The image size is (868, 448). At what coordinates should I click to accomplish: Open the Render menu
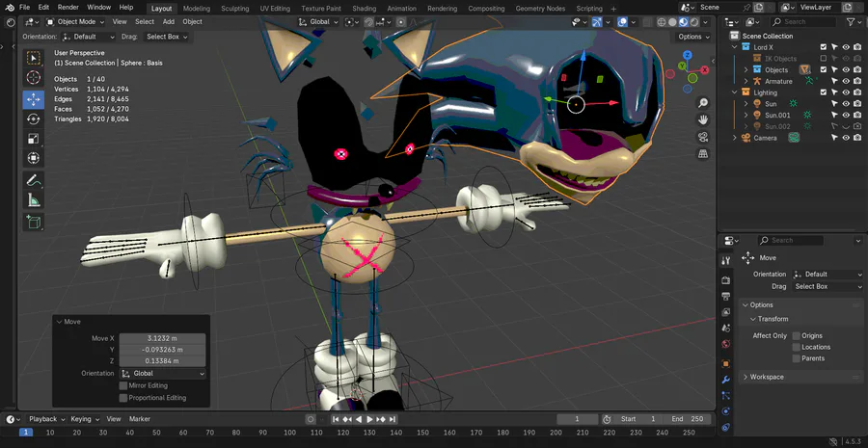click(68, 8)
